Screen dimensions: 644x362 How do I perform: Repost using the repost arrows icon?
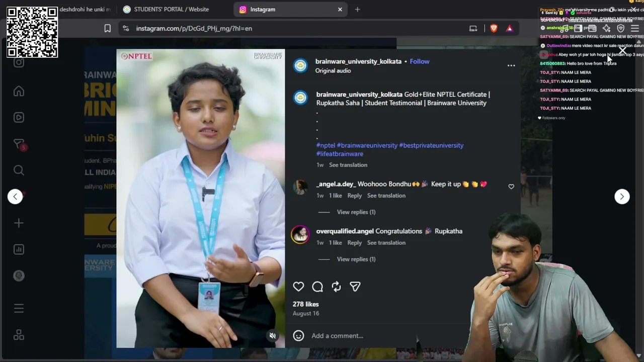pos(336,287)
